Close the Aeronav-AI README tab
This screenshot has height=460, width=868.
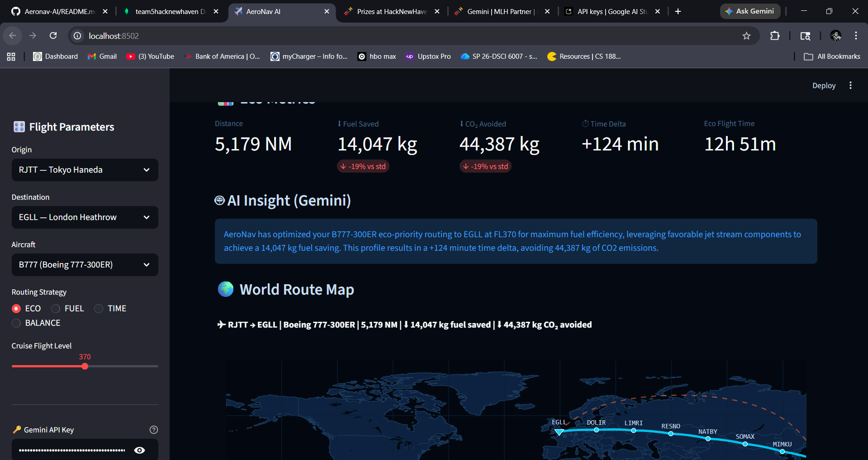pyautogui.click(x=105, y=11)
